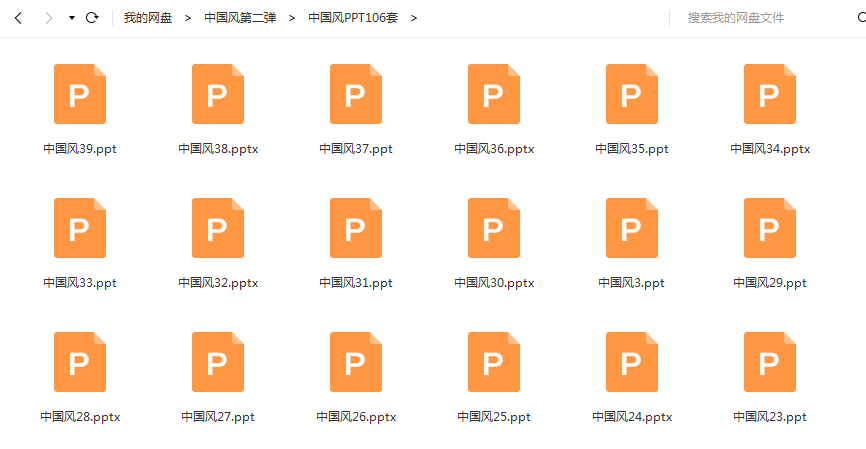This screenshot has height=449, width=866.
Task: Open the navigation history dropdown arrow
Action: pos(72,18)
